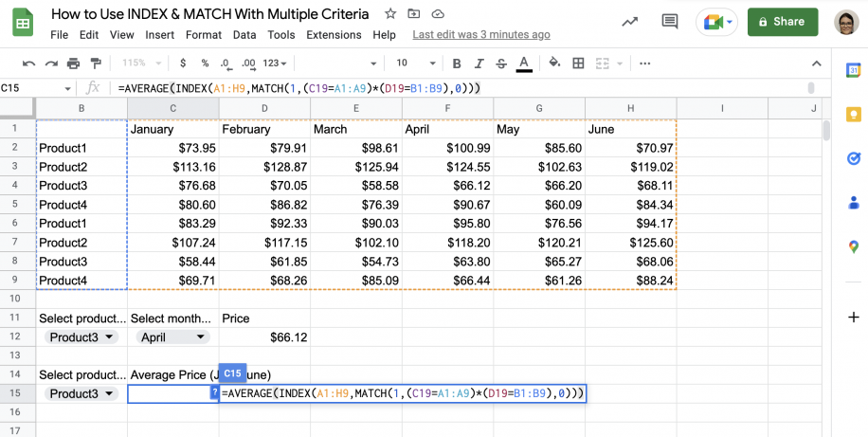
Task: Toggle italic formatting
Action: (479, 64)
